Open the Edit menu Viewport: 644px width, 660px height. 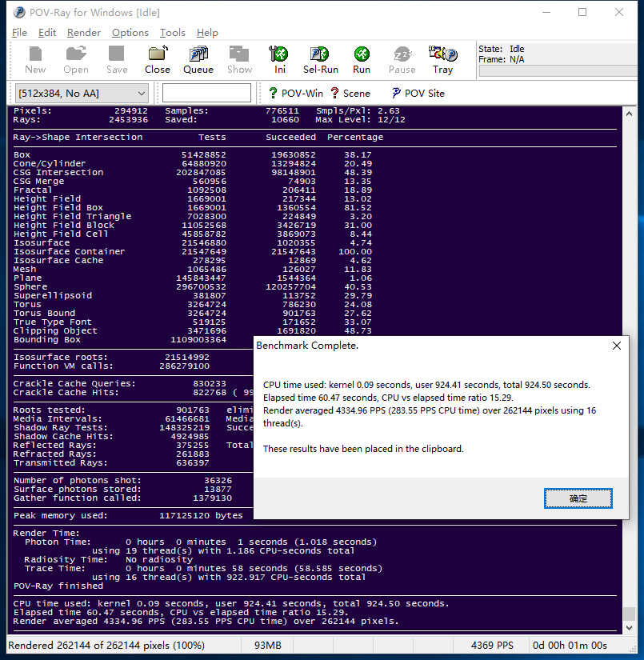click(47, 33)
